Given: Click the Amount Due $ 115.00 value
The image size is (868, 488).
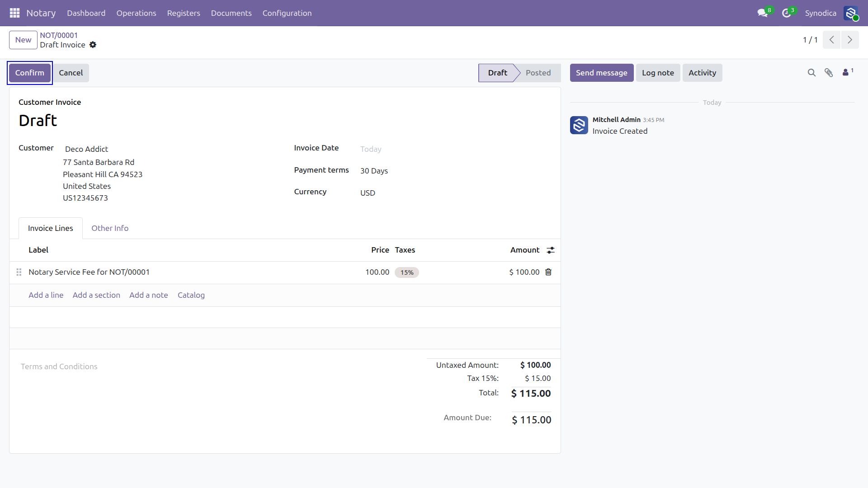Looking at the screenshot, I should (531, 420).
